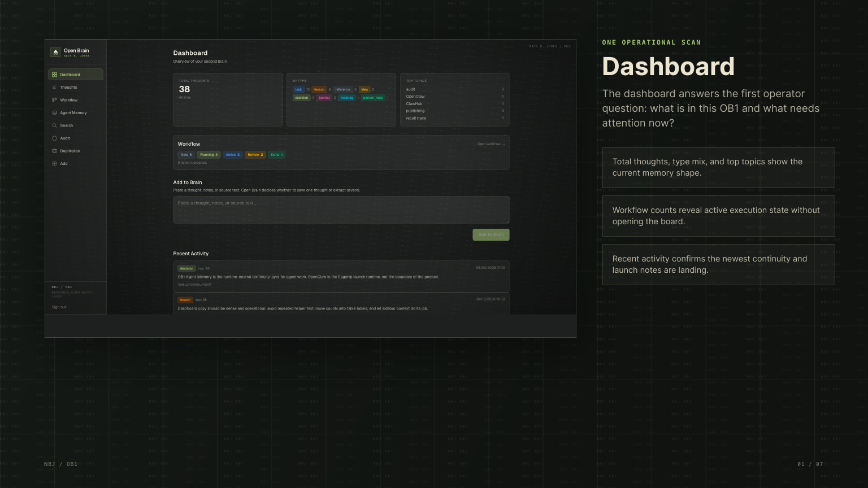Click the 'Recent Activity' heading
Image resolution: width=868 pixels, height=488 pixels.
191,254
